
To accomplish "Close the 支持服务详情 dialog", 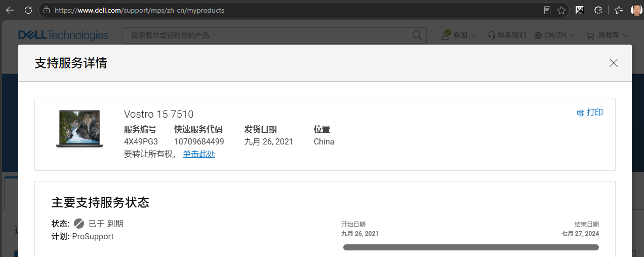I will click(614, 63).
